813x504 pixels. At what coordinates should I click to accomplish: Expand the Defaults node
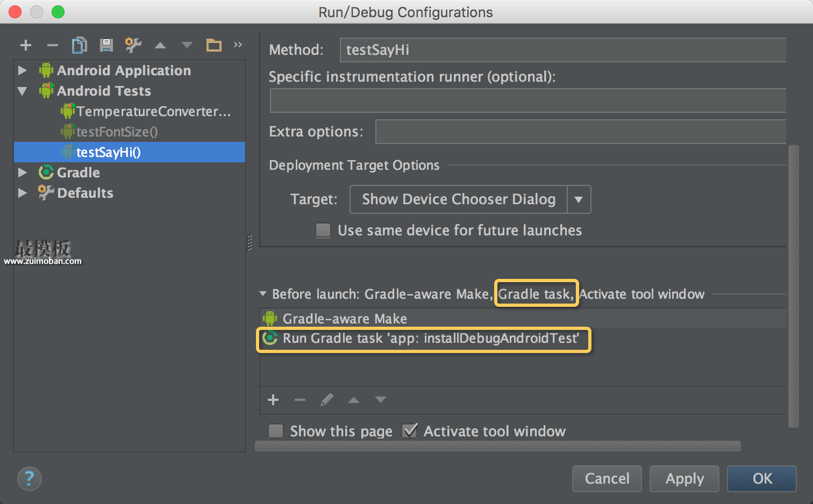[22, 193]
